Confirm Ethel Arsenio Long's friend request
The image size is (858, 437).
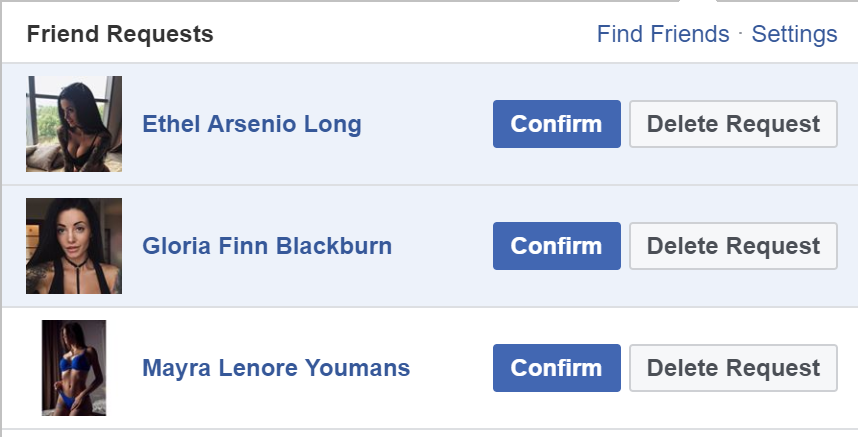[x=556, y=124]
